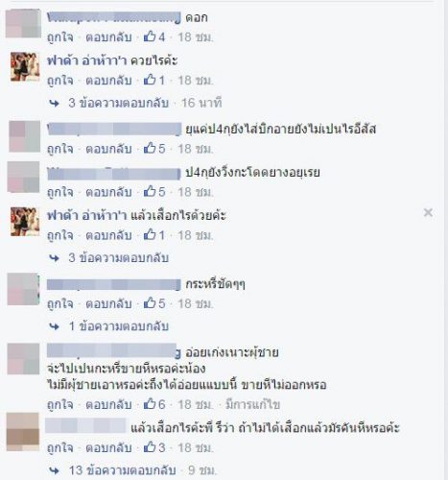448x480 pixels.
Task: Like the ดอก comment via ถูกใจ
Action: 59,37
